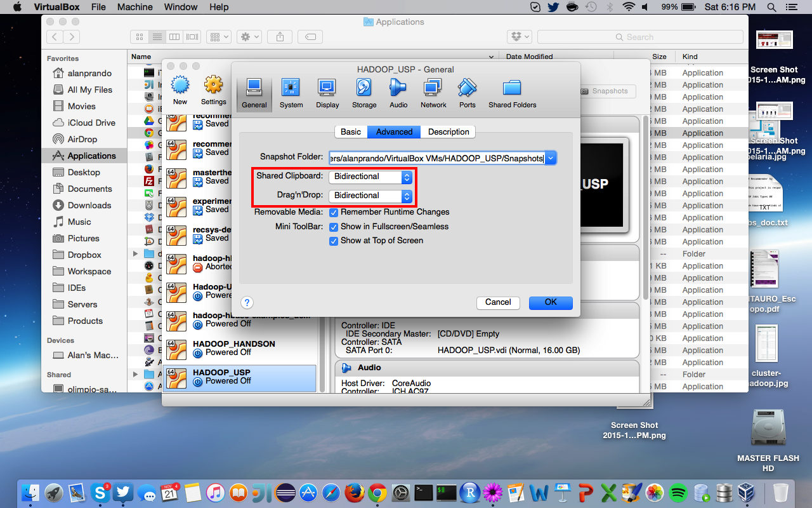Switch to the Advanced tab

point(394,132)
